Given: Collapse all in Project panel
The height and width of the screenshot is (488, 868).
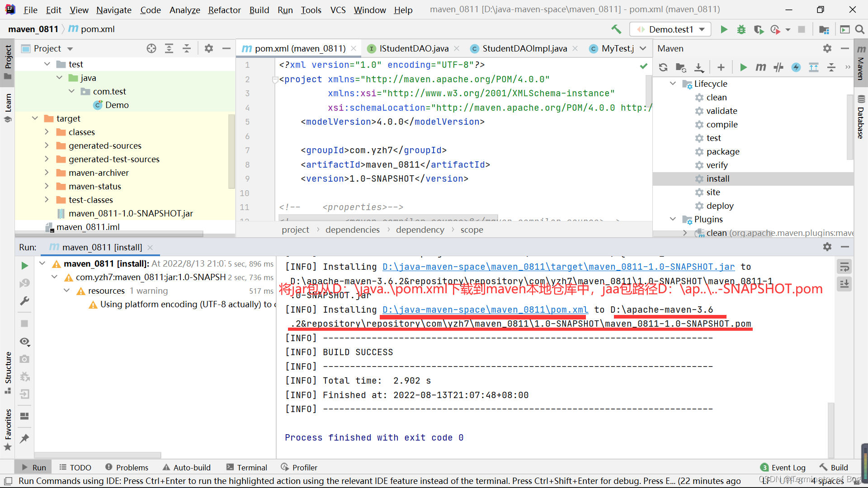Looking at the screenshot, I should pos(187,48).
